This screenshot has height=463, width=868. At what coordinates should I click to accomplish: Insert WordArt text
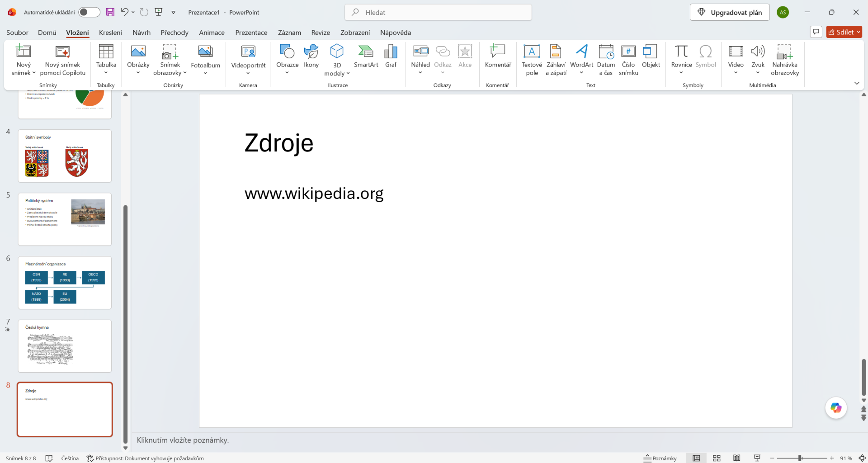tap(581, 59)
